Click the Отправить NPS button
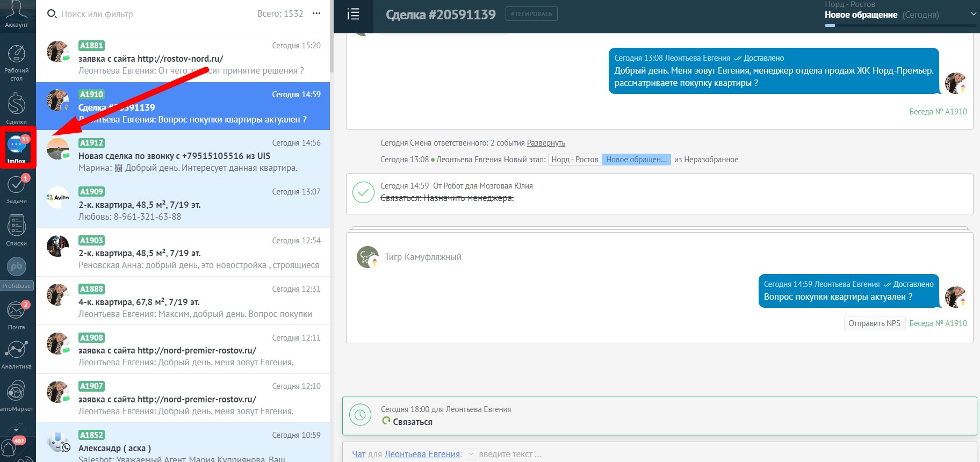Image resolution: width=980 pixels, height=462 pixels. pyautogui.click(x=874, y=323)
